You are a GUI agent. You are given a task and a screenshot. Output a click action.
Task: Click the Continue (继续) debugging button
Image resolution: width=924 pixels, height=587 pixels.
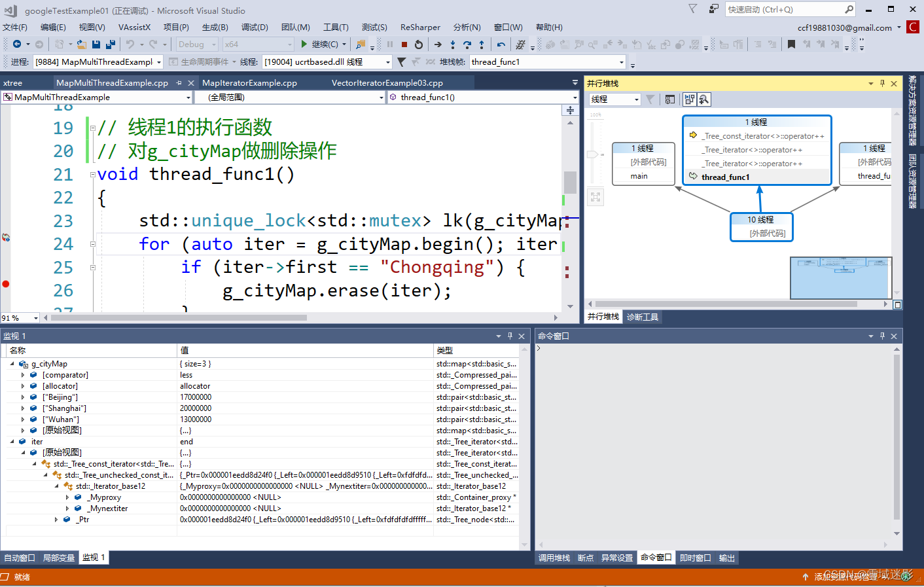coord(323,44)
